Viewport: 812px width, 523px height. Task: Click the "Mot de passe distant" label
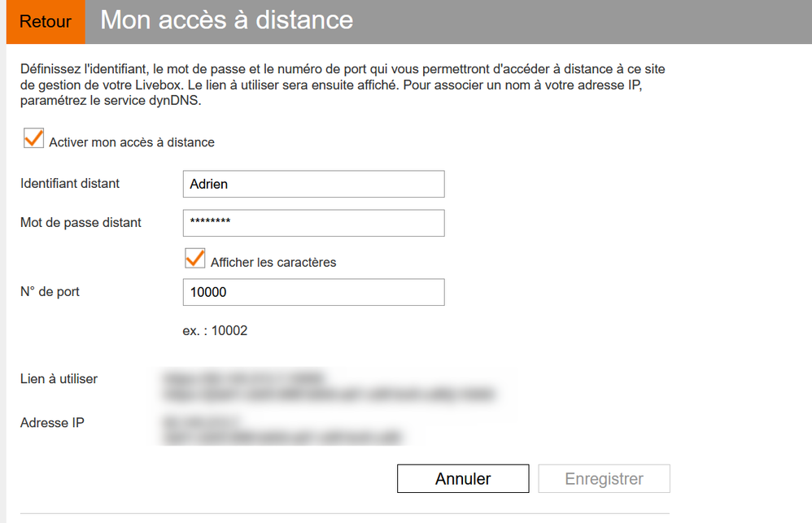point(81,223)
